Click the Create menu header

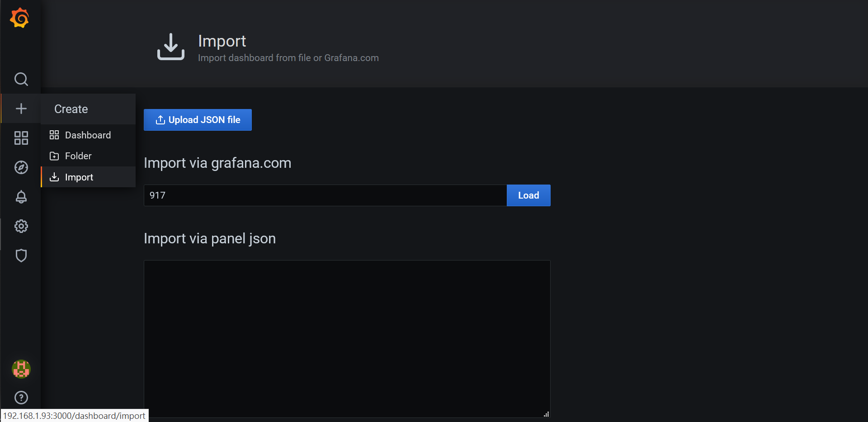pos(88,109)
